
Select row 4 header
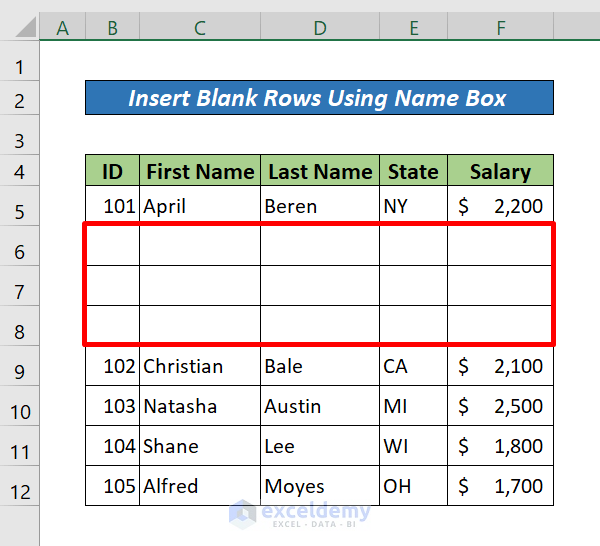20,171
